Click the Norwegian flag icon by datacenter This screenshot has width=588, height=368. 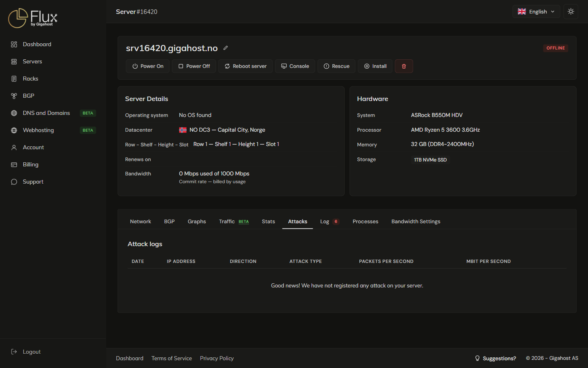pos(183,130)
